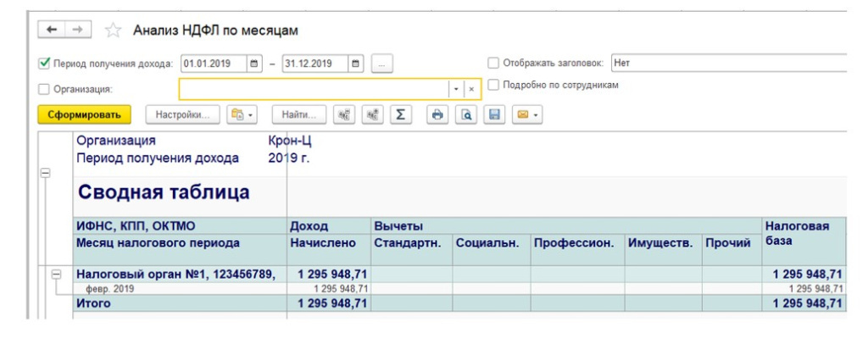Open send by email dropdown
The height and width of the screenshot is (339, 868).
tap(527, 114)
